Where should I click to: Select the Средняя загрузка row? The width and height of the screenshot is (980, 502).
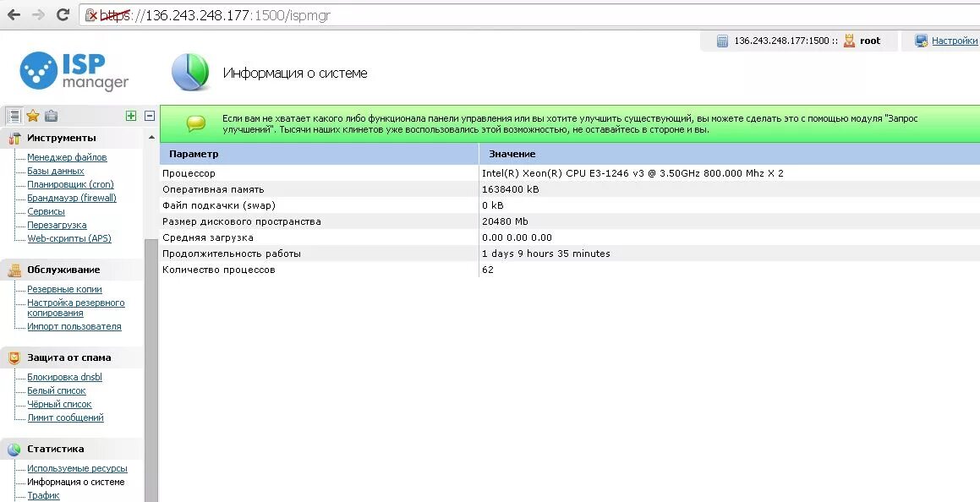pos(570,237)
